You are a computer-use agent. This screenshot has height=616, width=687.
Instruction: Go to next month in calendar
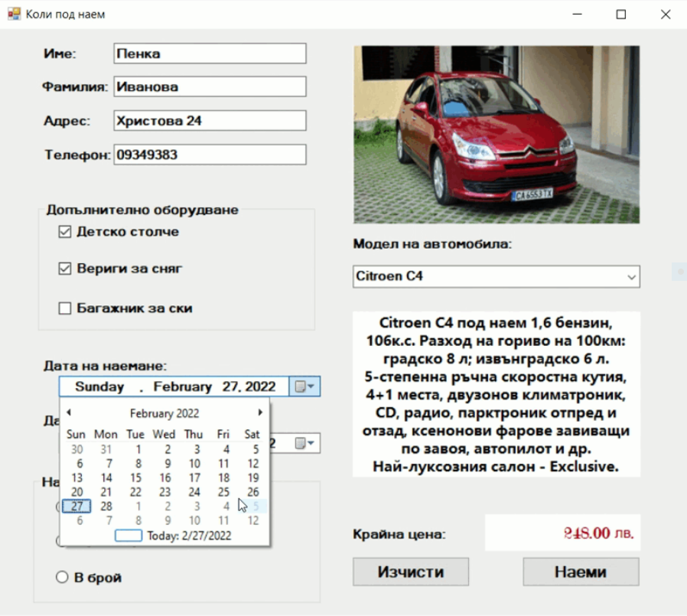tap(260, 412)
